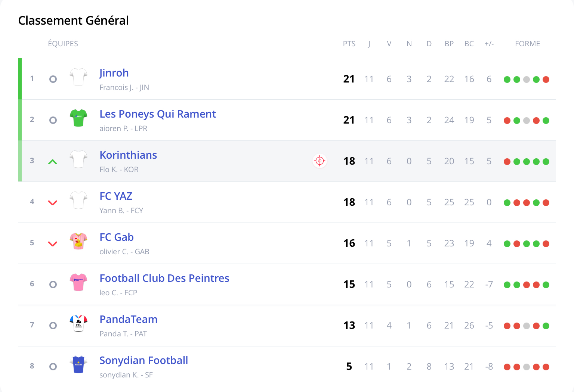Open the Jinroh team page
The height and width of the screenshot is (392, 574).
point(114,73)
